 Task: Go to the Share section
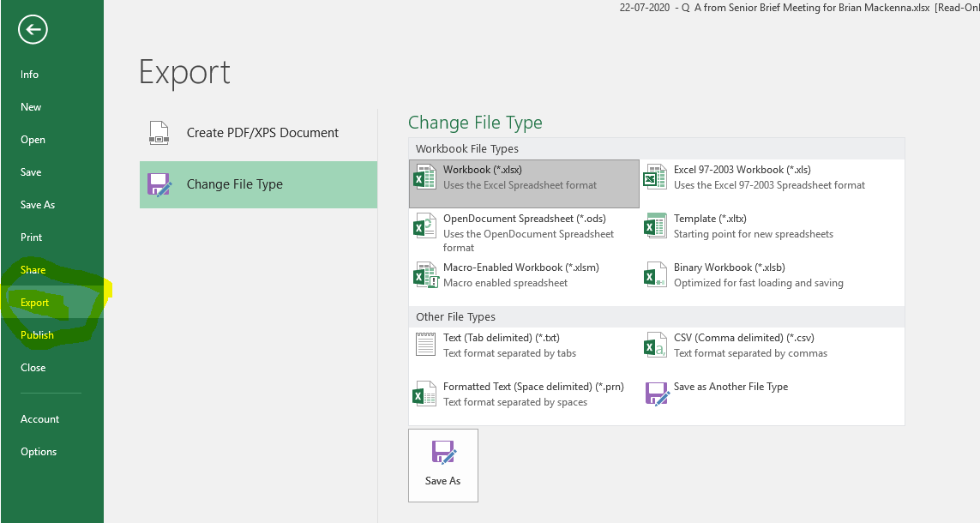(33, 269)
